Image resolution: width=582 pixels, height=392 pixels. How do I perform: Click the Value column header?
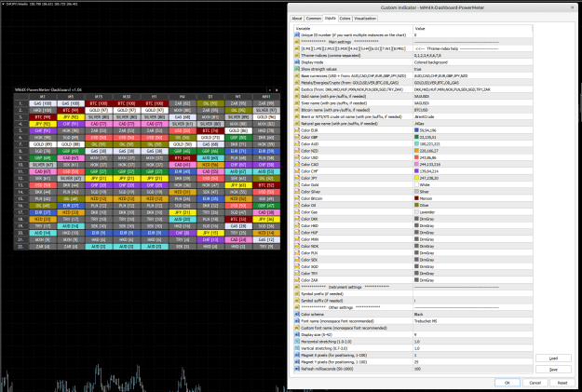[472, 28]
